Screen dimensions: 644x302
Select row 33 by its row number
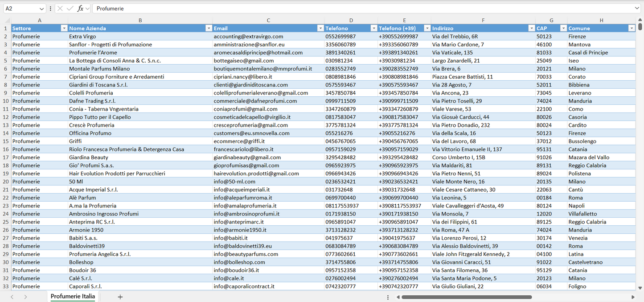point(5,286)
